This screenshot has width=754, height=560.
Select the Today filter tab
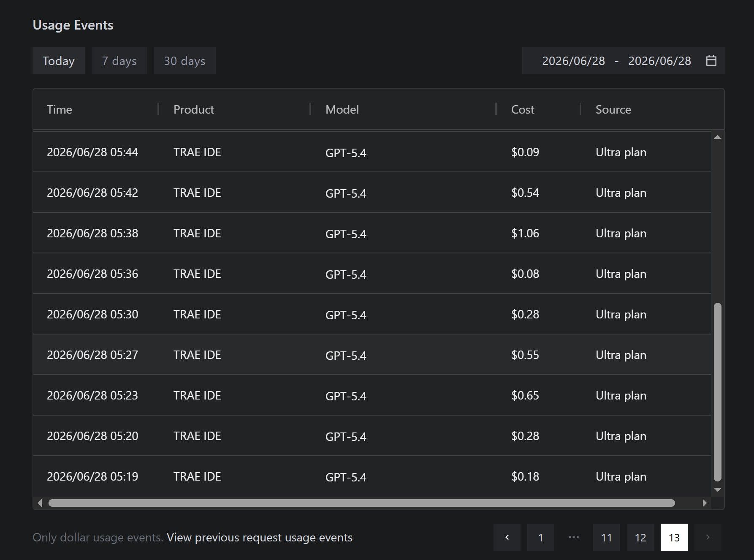tap(59, 61)
